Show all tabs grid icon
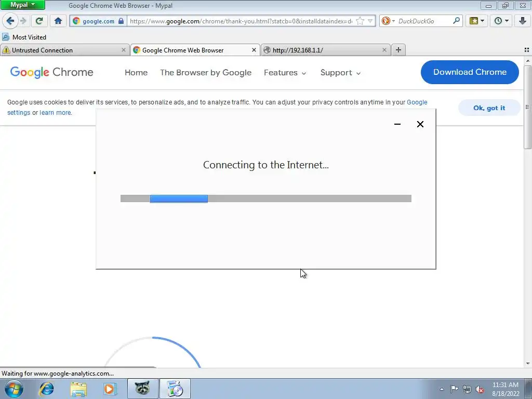532x399 pixels. (x=527, y=50)
